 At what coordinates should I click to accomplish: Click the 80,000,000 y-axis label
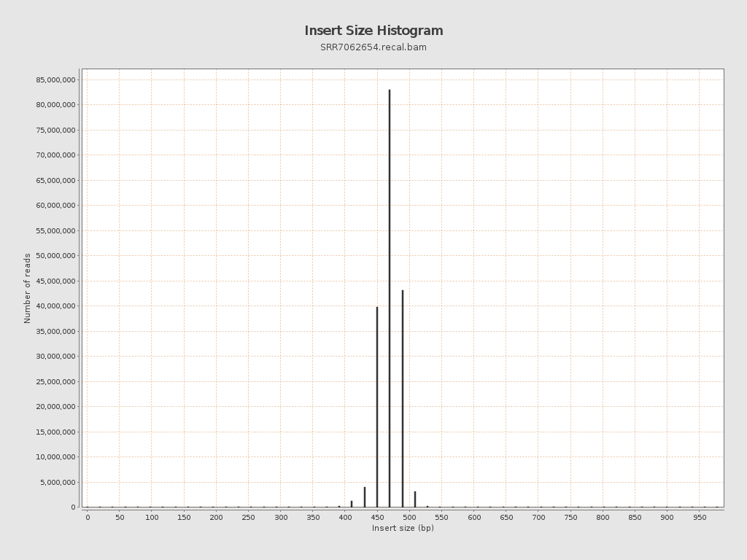tap(55, 105)
